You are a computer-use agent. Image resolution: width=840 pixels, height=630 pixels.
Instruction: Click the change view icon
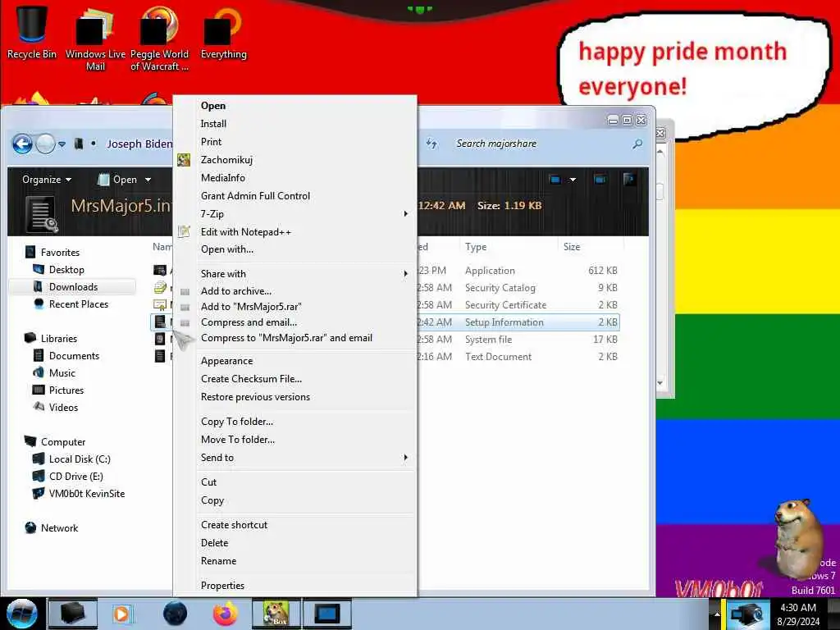tap(555, 180)
